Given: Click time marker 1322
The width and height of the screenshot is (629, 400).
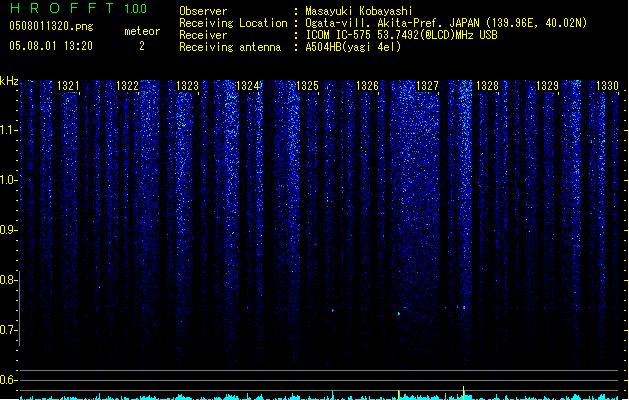Looking at the screenshot, I should pyautogui.click(x=127, y=86).
